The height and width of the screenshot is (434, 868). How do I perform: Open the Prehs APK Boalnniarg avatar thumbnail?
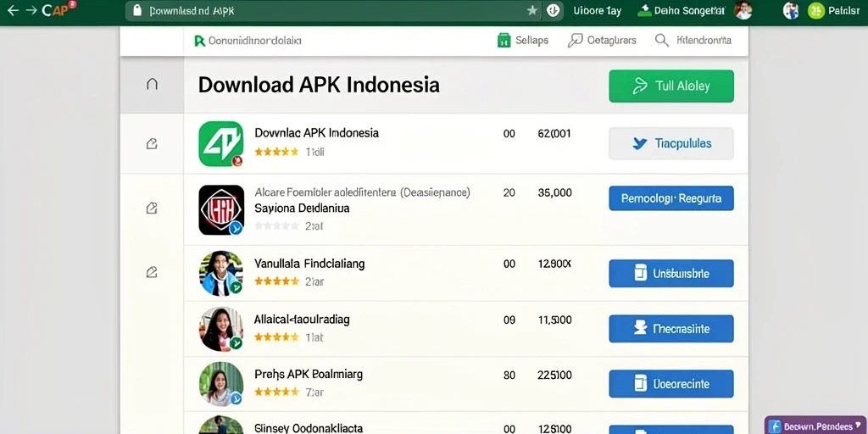point(221,384)
